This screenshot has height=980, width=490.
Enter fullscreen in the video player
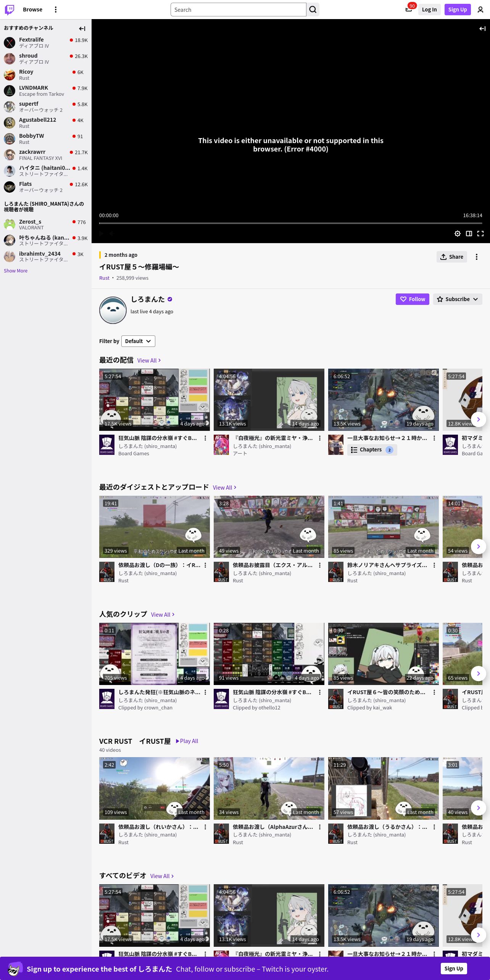480,234
